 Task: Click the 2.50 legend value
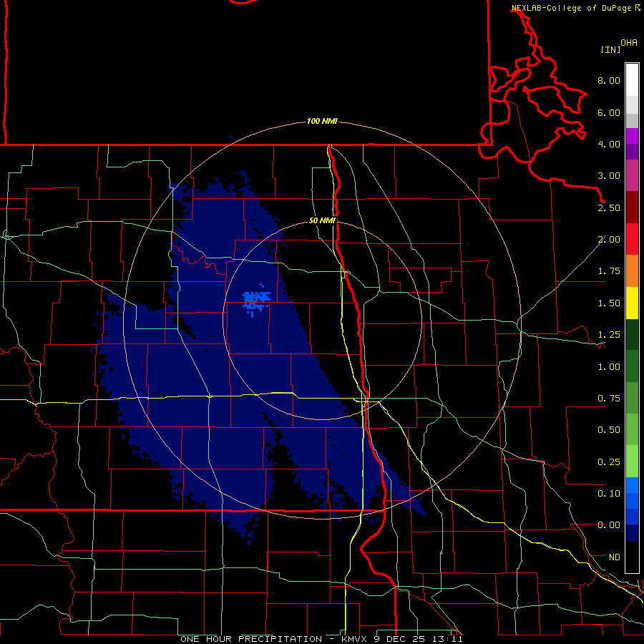click(x=609, y=208)
